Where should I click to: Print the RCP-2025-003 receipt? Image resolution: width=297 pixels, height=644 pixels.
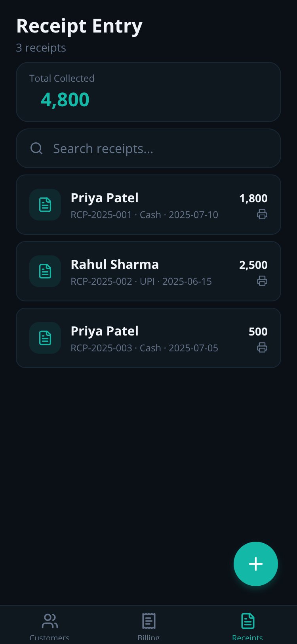(x=262, y=348)
